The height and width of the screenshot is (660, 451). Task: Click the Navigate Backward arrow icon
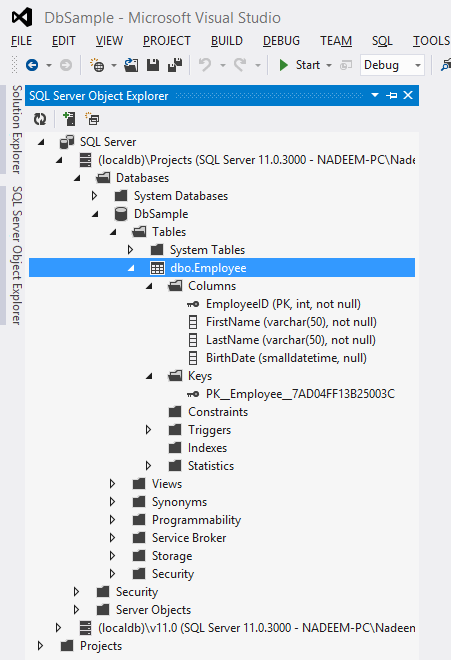(x=32, y=65)
